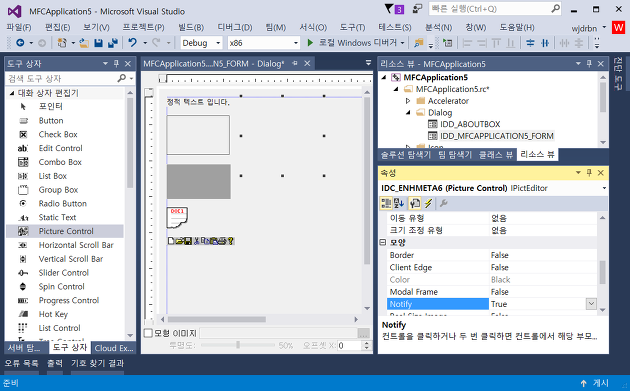Select the 포인터 pointer tool
Image resolution: width=630 pixels, height=391 pixels.
(50, 106)
